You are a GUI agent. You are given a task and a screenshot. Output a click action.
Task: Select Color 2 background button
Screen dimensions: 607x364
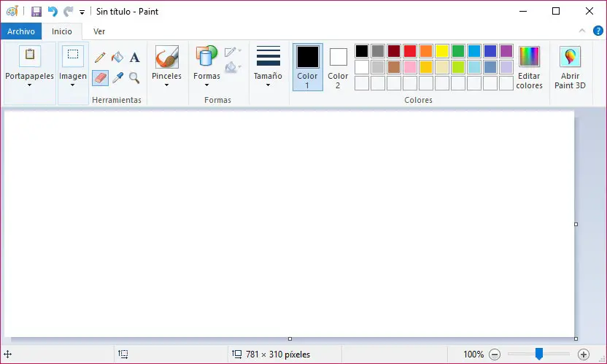(x=338, y=67)
